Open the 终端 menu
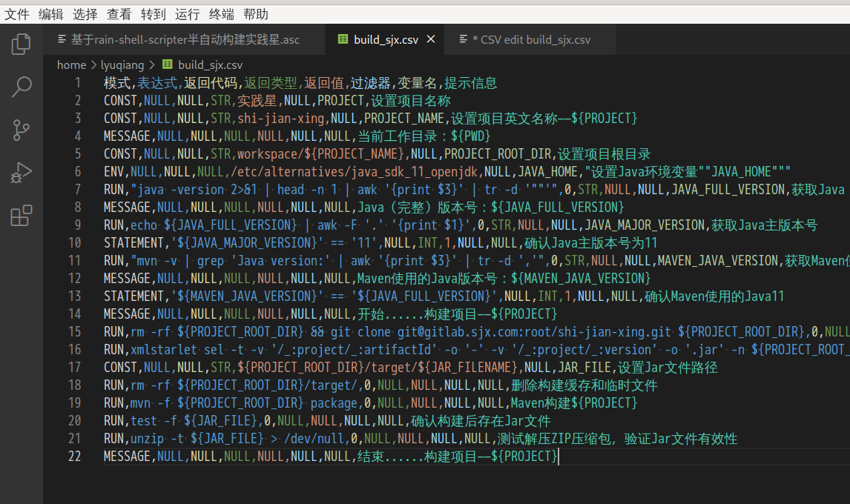The image size is (850, 504). tap(221, 14)
